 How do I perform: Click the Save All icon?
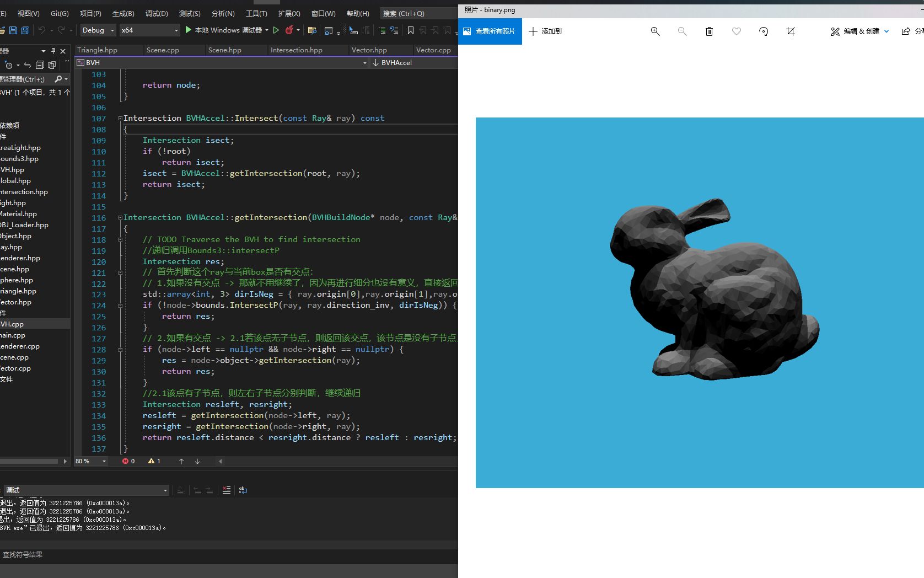(x=25, y=30)
